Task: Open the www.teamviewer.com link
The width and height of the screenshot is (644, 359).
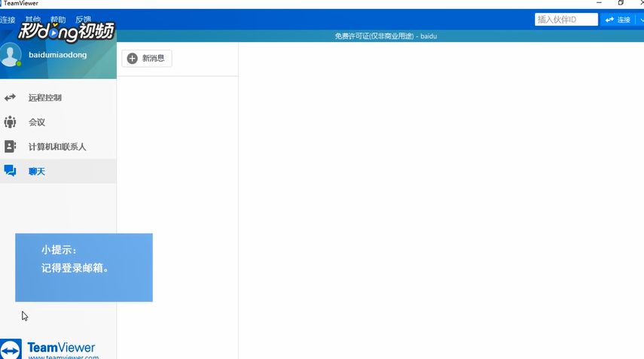Action: (x=63, y=357)
